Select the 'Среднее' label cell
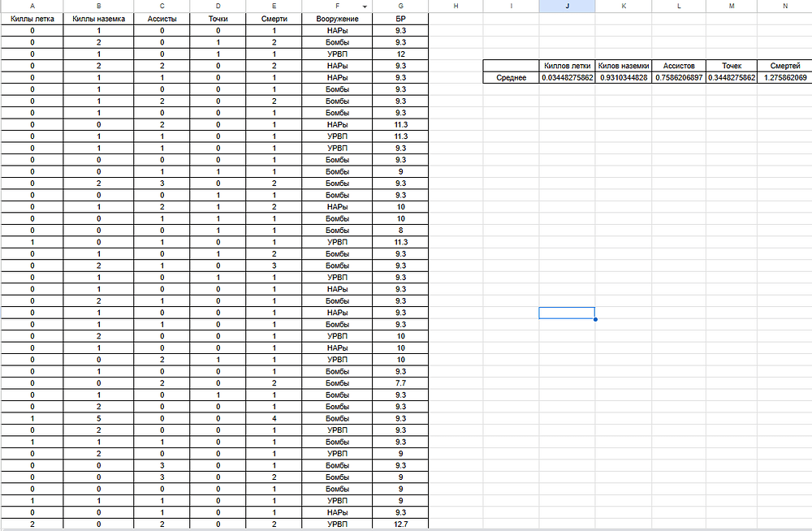 click(x=511, y=78)
